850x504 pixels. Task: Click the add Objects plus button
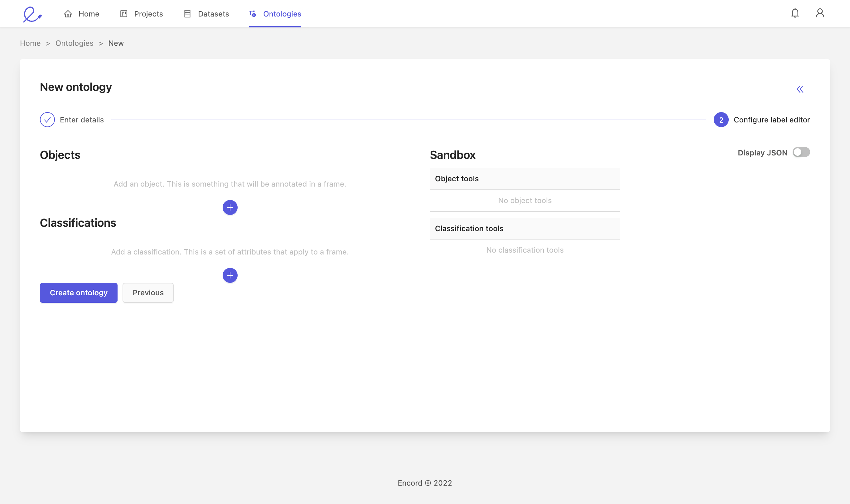point(230,207)
